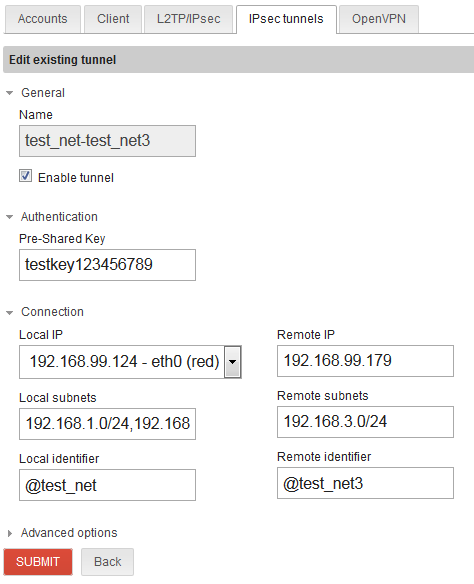This screenshot has height=584, width=474.
Task: Expand Advanced options
Action: coord(10,533)
